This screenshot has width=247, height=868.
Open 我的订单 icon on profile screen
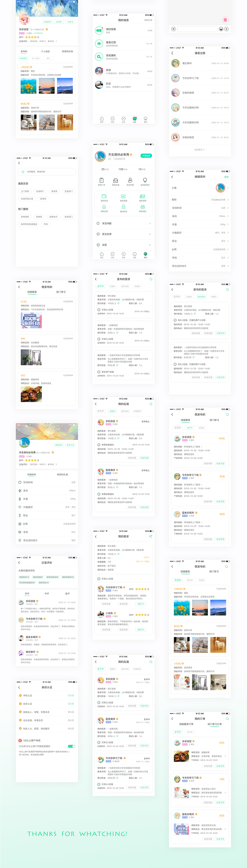[102, 180]
